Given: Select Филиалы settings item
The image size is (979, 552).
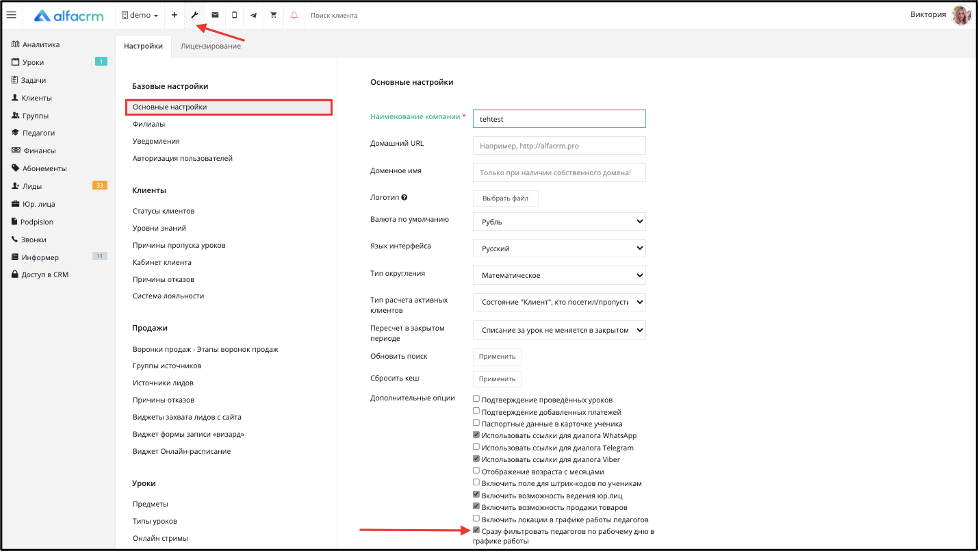Looking at the screenshot, I should click(x=149, y=124).
